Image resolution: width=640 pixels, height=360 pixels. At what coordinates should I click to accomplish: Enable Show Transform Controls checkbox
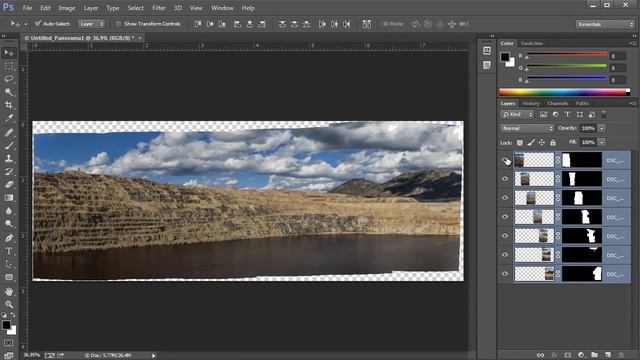(118, 24)
